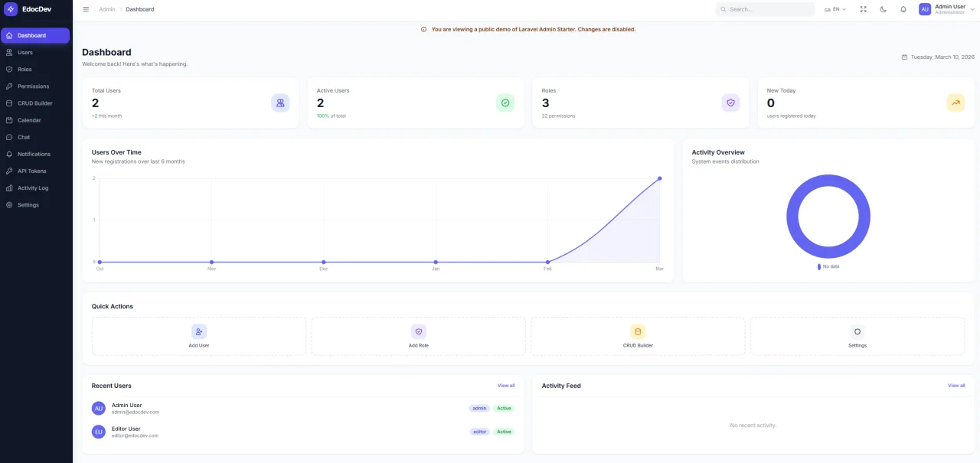Click the EdocDev logo icon

[x=11, y=9]
